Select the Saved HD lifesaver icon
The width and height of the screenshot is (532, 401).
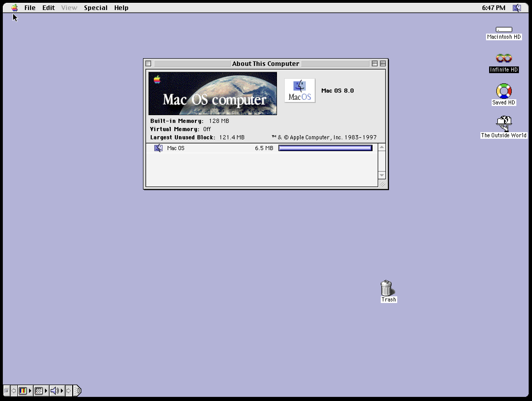pos(504,91)
